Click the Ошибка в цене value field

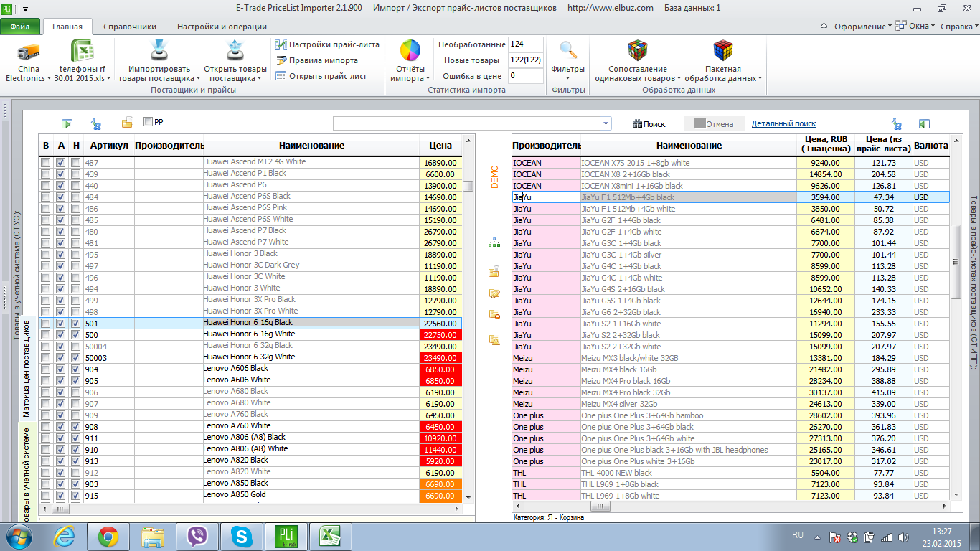click(525, 76)
